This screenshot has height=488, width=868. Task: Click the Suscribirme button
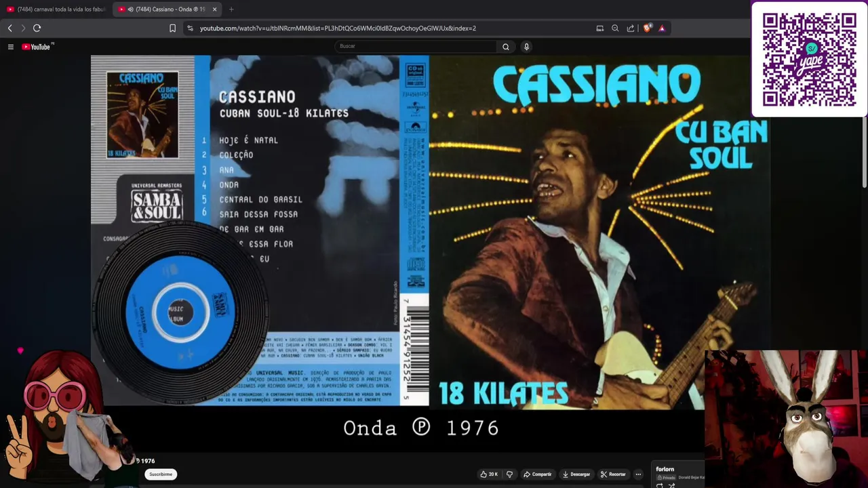point(161,474)
